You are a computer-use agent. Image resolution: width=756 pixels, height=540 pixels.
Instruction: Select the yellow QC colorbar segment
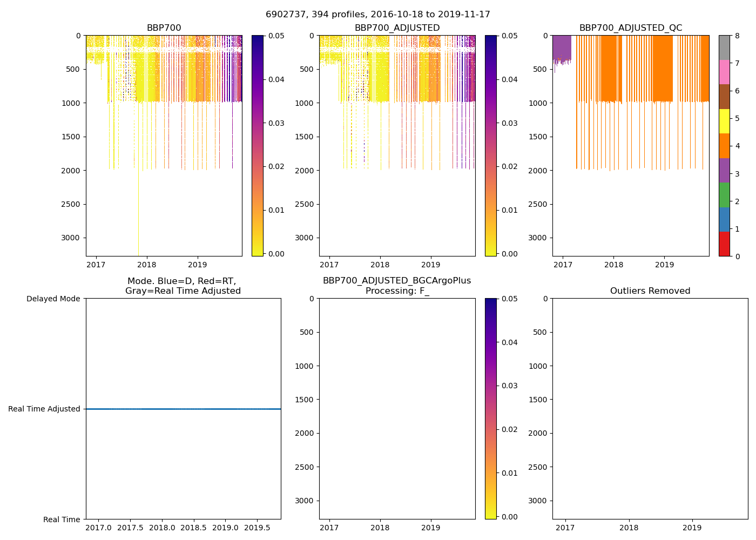click(724, 122)
